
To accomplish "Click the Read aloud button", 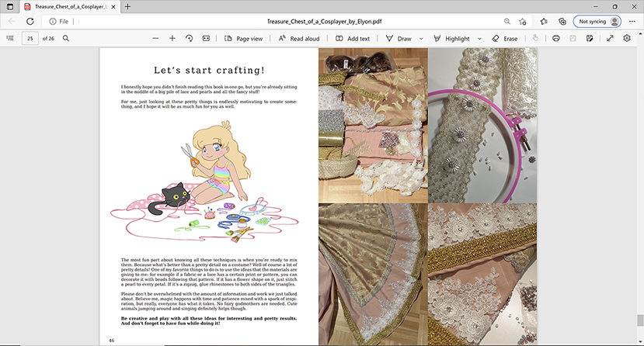I will pyautogui.click(x=298, y=38).
